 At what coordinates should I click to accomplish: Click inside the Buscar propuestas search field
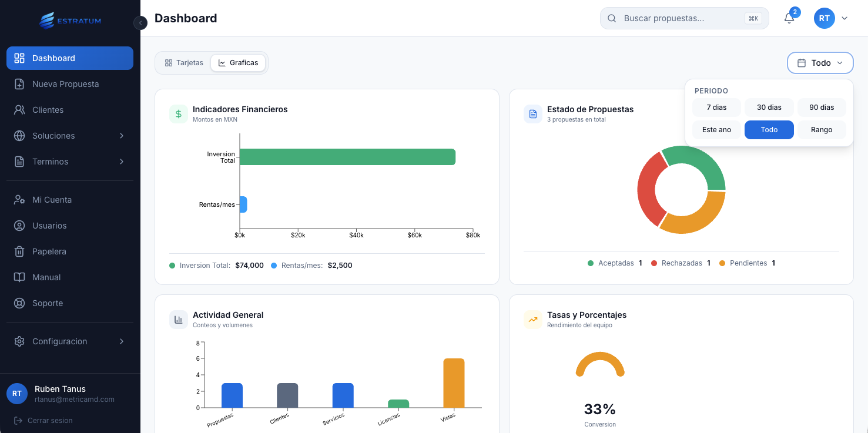[676, 18]
